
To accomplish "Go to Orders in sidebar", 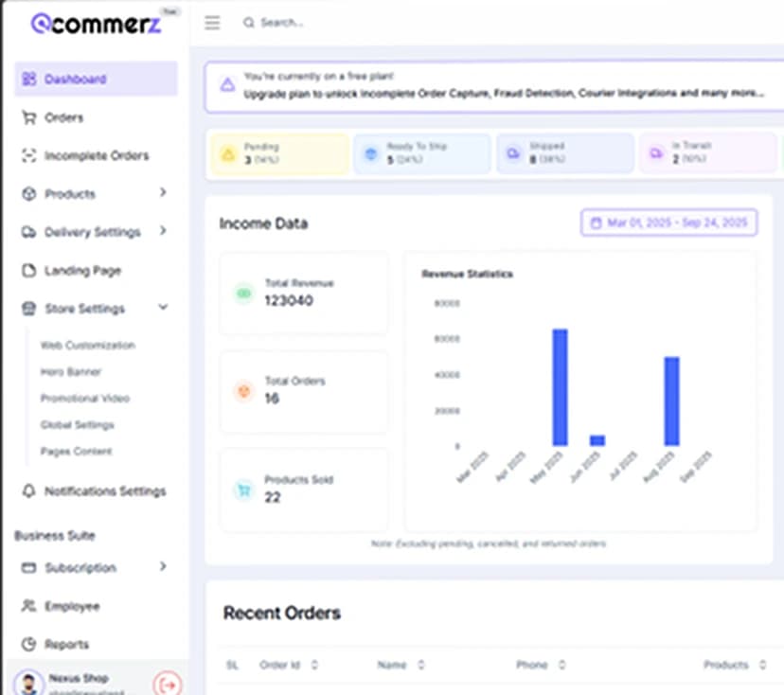I will [63, 117].
